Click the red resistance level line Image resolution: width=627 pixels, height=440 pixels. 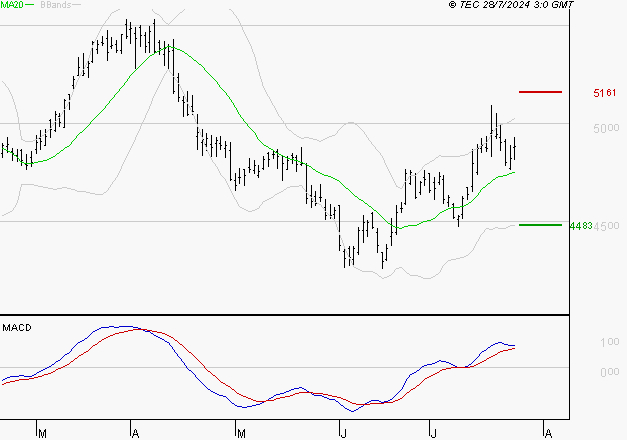point(540,92)
